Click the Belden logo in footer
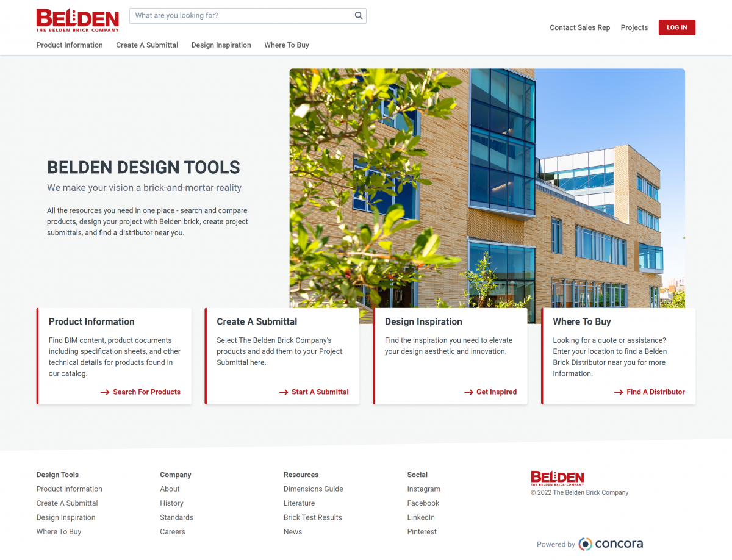Viewport: 732px width, 560px height. [558, 478]
